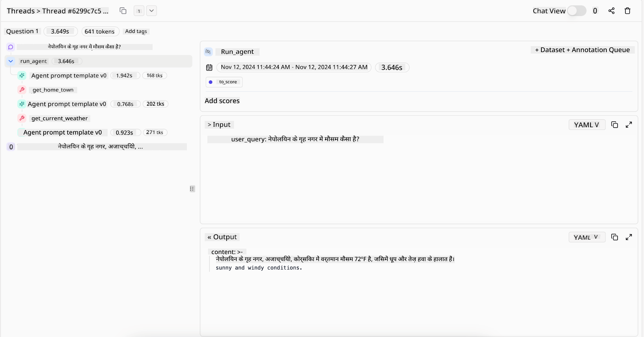Screen dimensions: 644x337
Task: Click the thread counter box showing 1
Action: point(139,11)
